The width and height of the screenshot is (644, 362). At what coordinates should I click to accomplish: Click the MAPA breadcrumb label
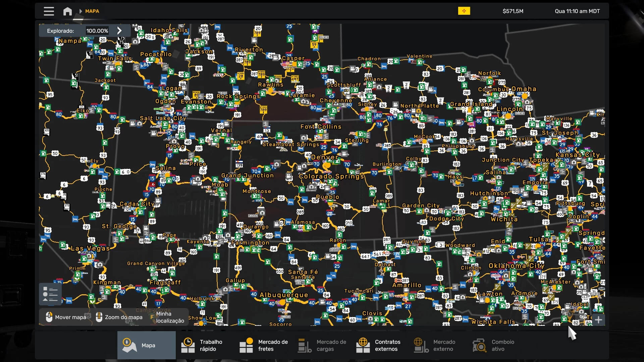[92, 11]
